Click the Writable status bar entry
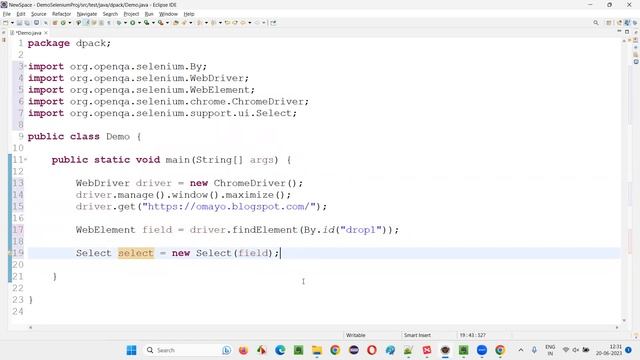 click(356, 335)
